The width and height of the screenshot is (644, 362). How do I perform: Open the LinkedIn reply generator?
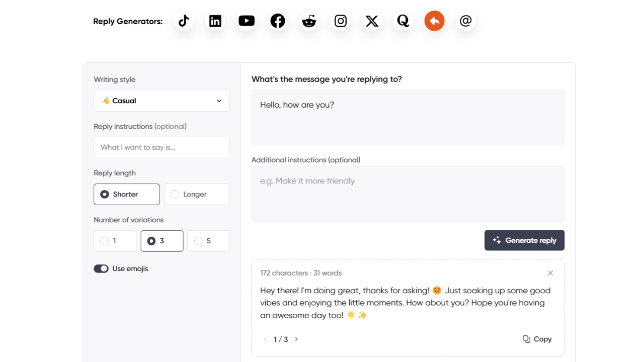pyautogui.click(x=215, y=21)
